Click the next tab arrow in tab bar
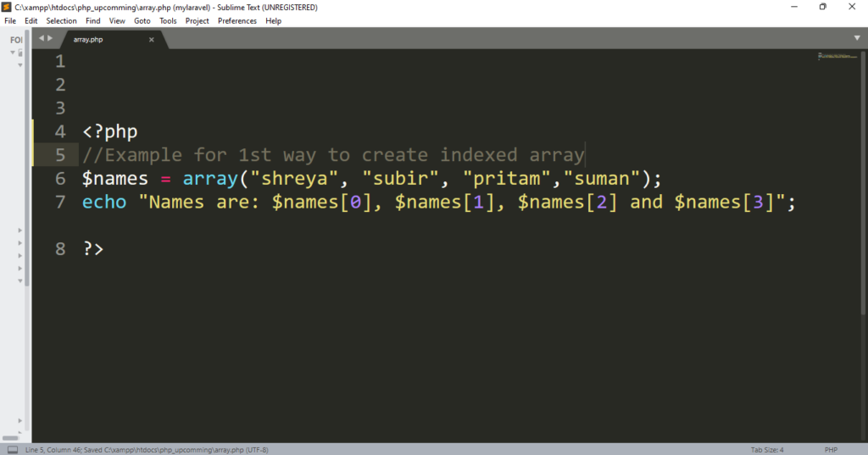This screenshot has height=455, width=868. (50, 38)
